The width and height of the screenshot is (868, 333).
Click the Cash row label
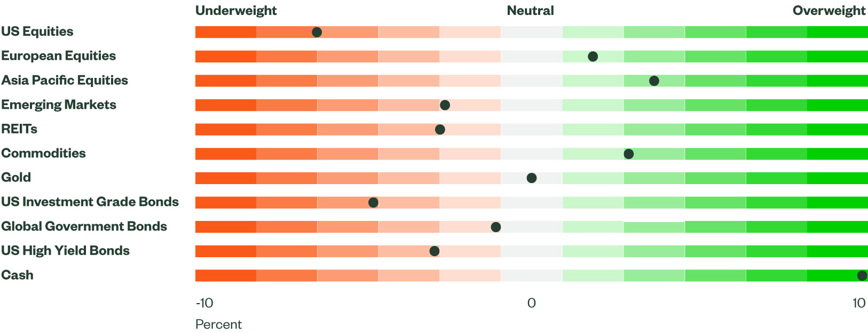point(17,275)
